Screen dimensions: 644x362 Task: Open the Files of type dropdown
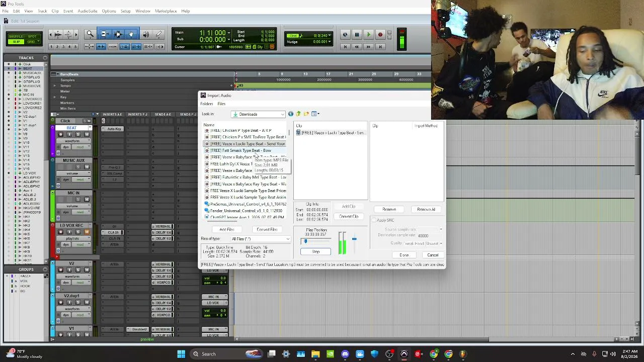click(x=260, y=239)
